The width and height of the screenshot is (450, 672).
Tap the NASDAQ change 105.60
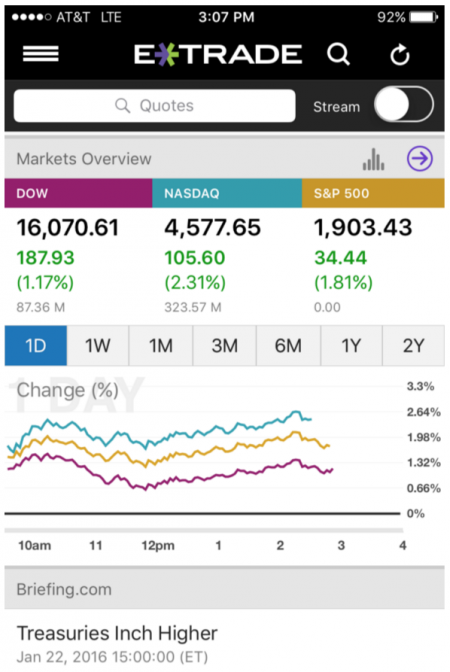195,258
